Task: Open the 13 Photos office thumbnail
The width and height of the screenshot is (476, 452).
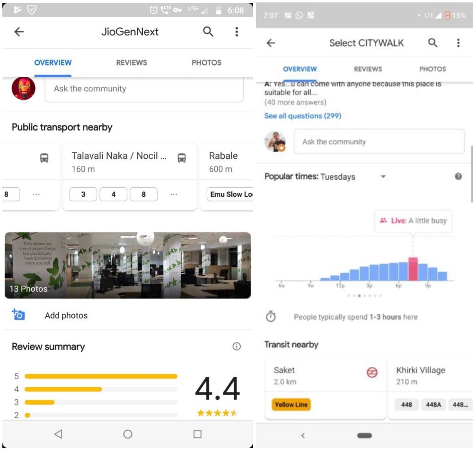Action: click(x=128, y=265)
